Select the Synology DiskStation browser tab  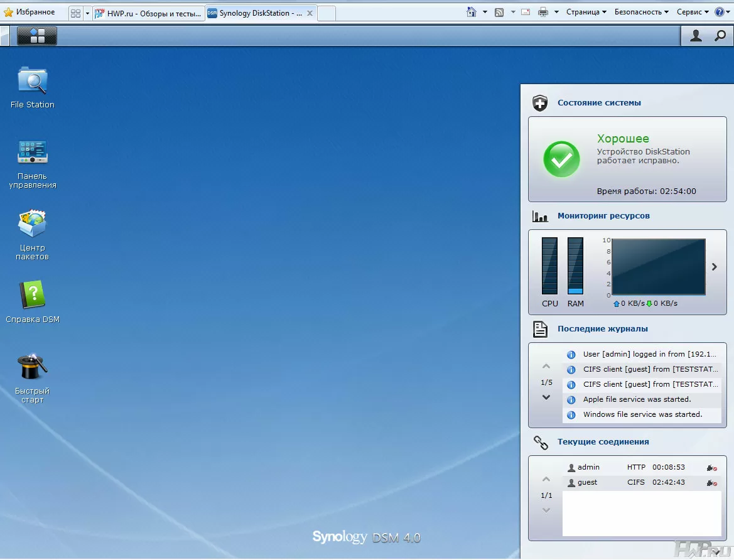261,13
